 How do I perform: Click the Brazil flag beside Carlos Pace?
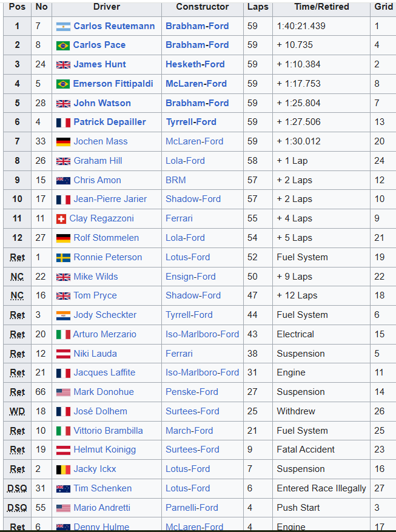pyautogui.click(x=63, y=45)
